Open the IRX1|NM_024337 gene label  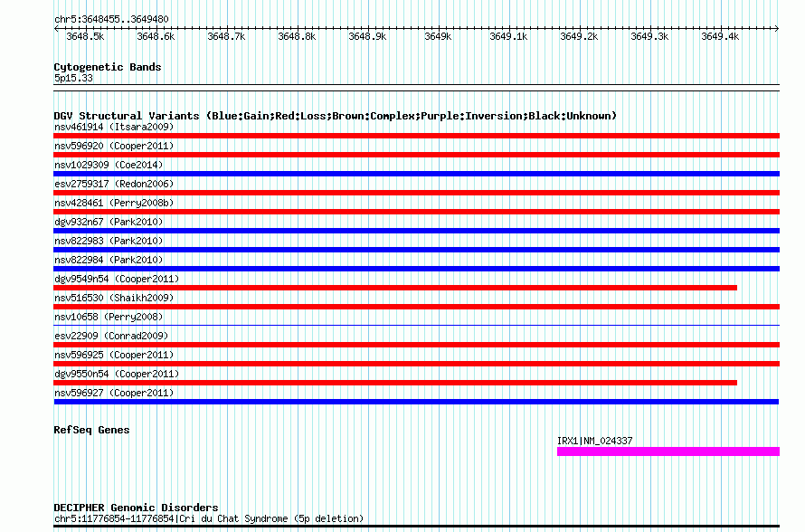(x=594, y=441)
